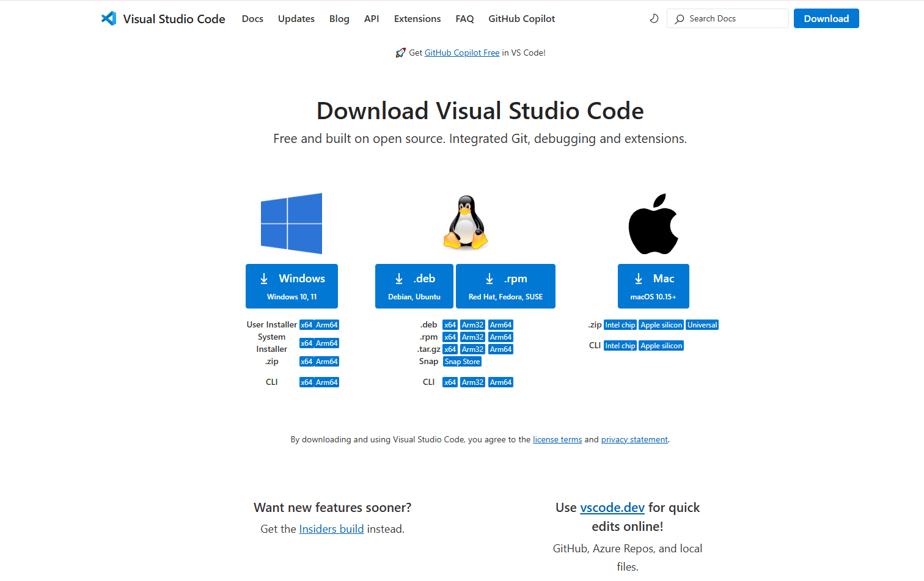Download the .rpm Red Hat package
924x581 pixels.
[x=505, y=286]
